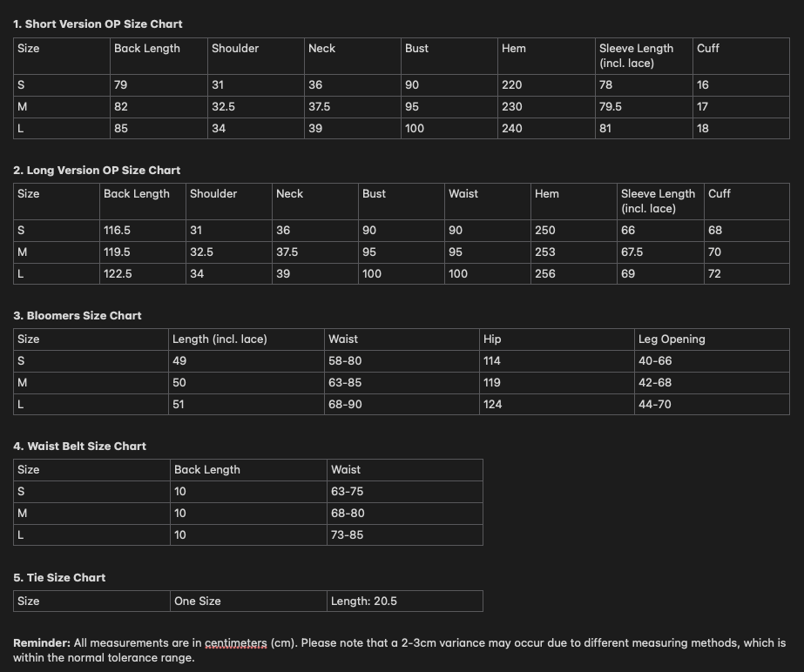Image resolution: width=804 pixels, height=672 pixels.
Task: Click the cuff value 72 in Long Version chart
Action: coord(714,274)
